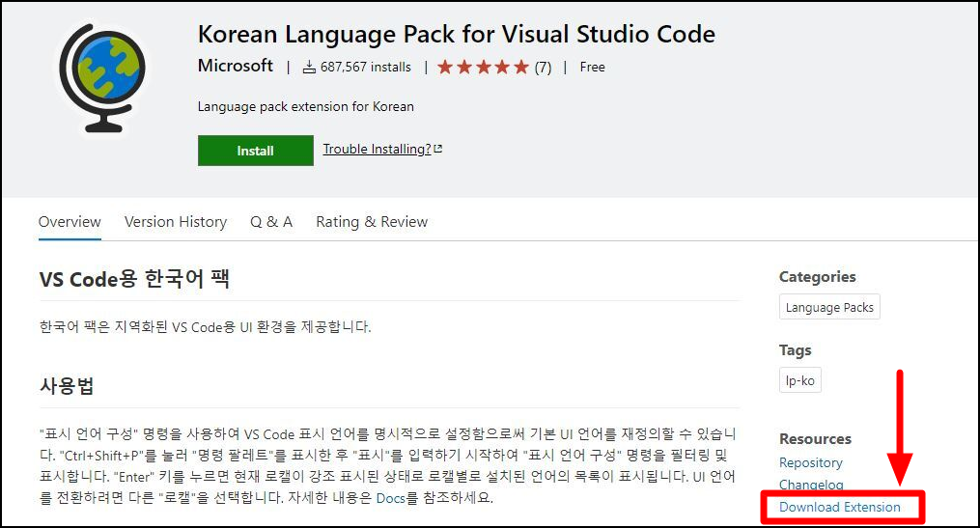Click the (7) review count
This screenshot has width=980, height=528.
click(544, 67)
